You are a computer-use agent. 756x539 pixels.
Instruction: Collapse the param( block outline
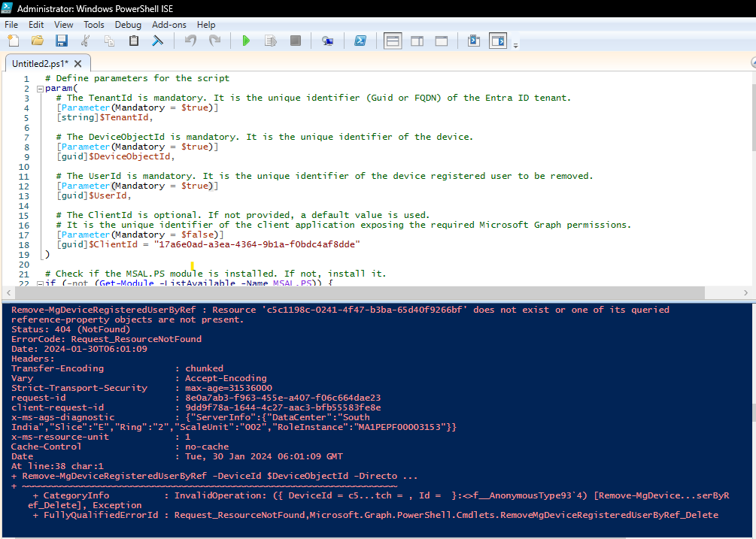coord(41,89)
